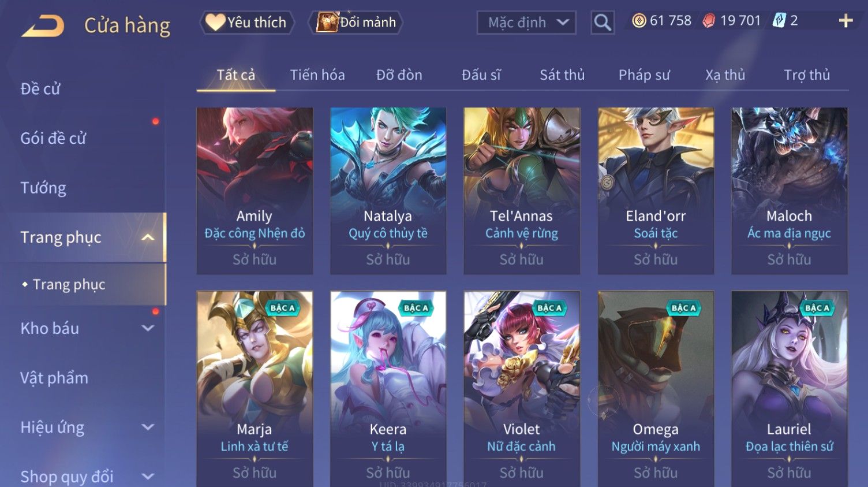The width and height of the screenshot is (868, 487).
Task: Expand the Hiệu ứng sidebar section
Action: [148, 427]
